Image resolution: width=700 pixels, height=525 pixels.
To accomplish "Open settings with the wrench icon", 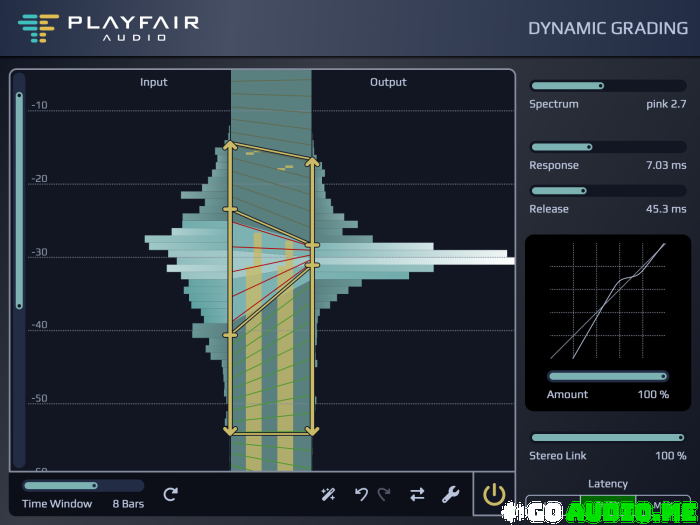I will [450, 494].
